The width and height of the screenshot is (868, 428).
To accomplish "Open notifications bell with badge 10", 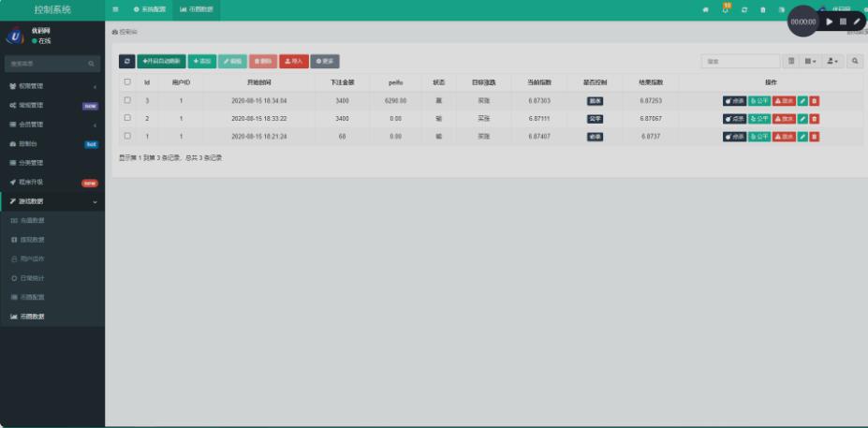I will [725, 10].
